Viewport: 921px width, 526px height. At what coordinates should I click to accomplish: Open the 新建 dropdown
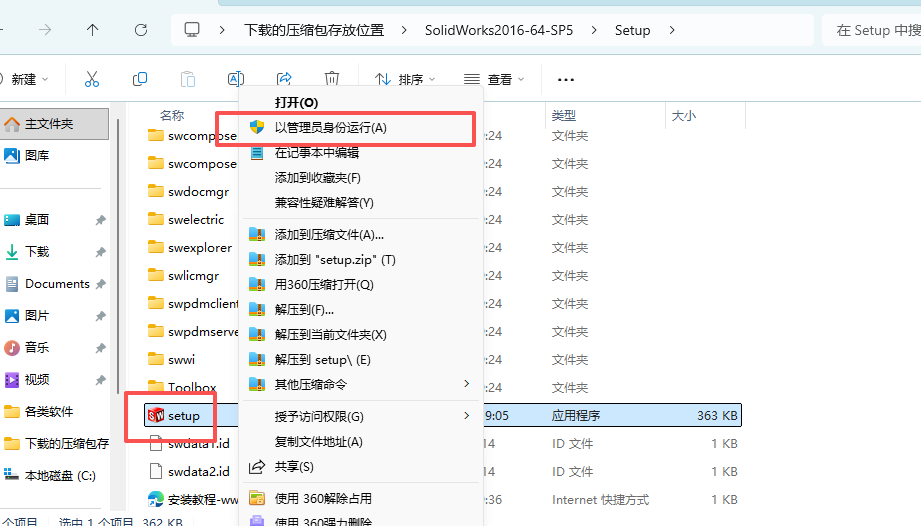(x=28, y=79)
